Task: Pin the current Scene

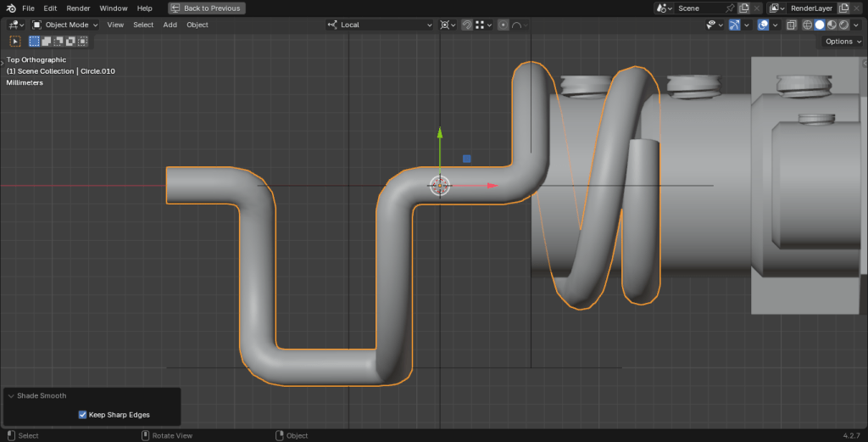Action: (730, 8)
